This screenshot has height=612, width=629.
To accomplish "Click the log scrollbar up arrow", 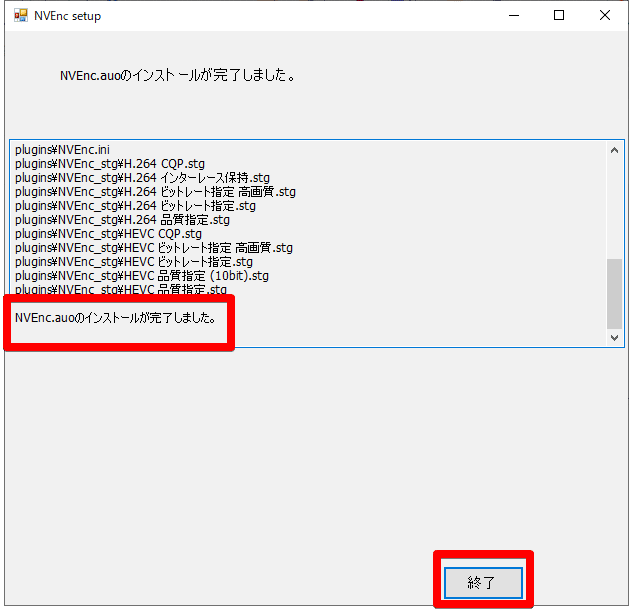I will pyautogui.click(x=614, y=150).
